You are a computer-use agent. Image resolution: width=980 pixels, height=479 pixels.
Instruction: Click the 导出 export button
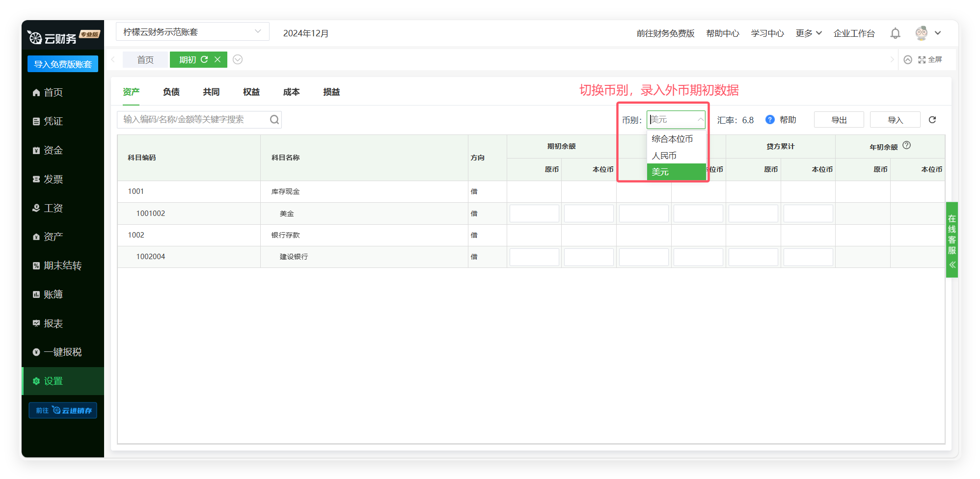839,120
